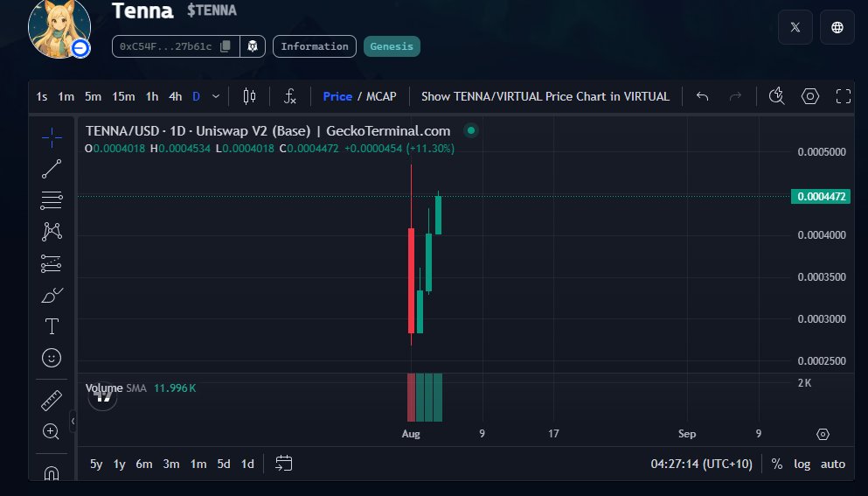Set range to 5y
This screenshot has height=496, width=868.
[x=96, y=464]
